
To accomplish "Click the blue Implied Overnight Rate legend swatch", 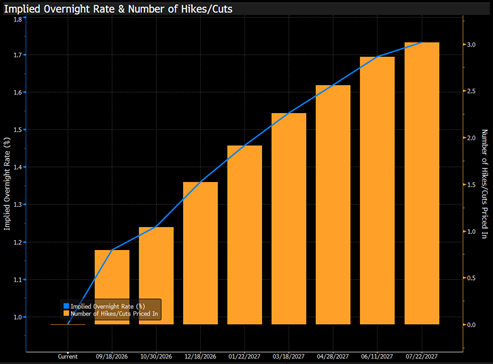I will [66, 306].
